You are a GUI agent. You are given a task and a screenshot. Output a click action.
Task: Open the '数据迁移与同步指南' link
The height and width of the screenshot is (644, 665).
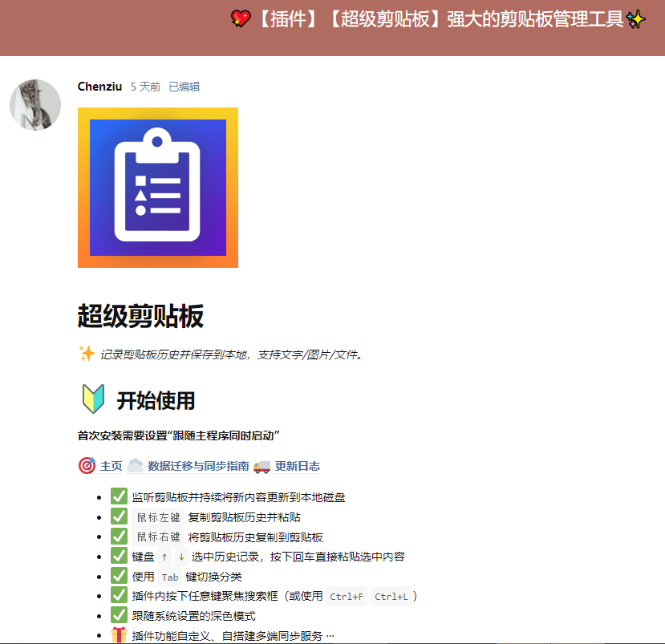coord(198,466)
